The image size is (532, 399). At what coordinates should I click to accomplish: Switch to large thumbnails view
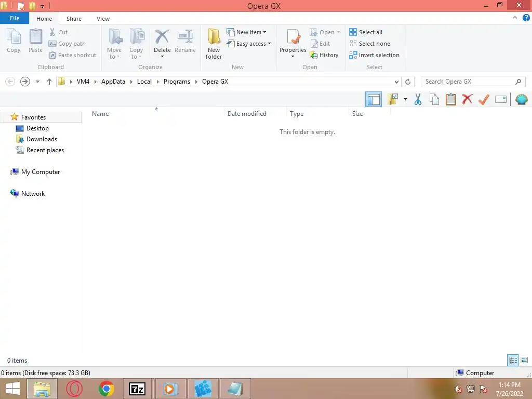pyautogui.click(x=524, y=361)
